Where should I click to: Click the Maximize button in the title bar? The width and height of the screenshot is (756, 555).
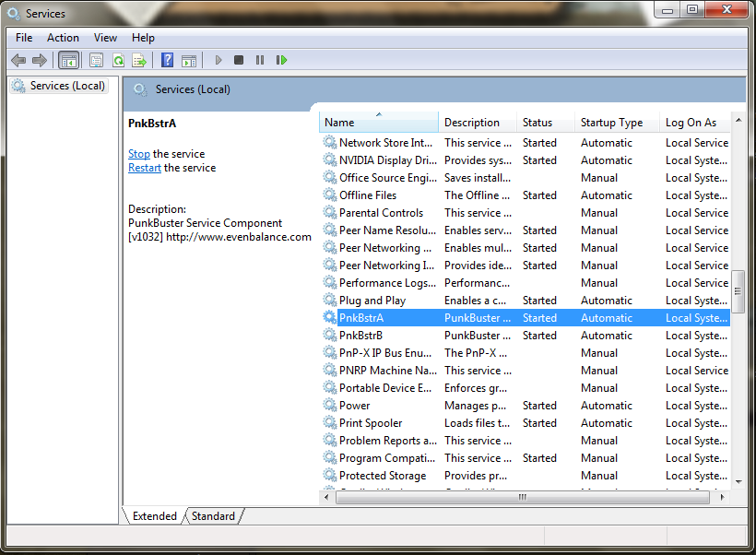click(x=692, y=10)
